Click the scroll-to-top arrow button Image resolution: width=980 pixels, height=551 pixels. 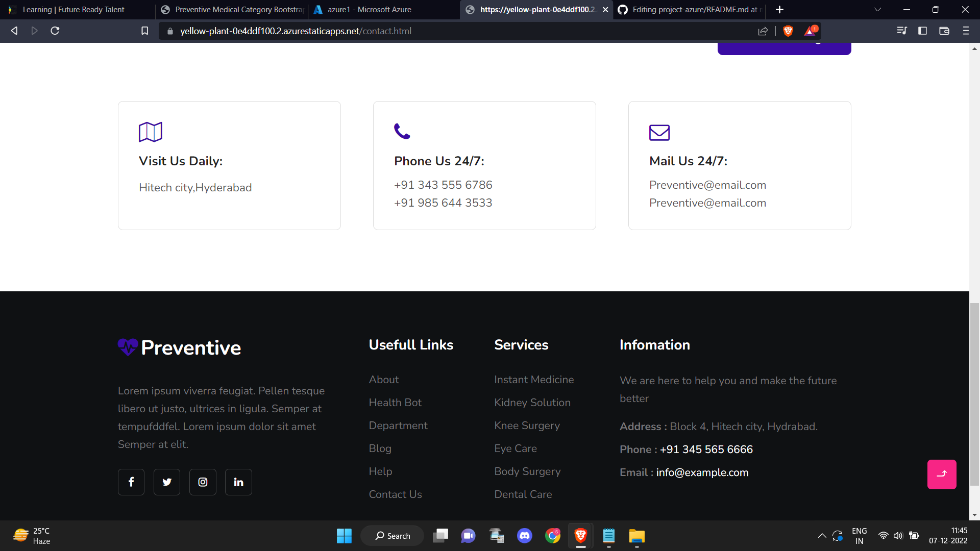point(942,474)
